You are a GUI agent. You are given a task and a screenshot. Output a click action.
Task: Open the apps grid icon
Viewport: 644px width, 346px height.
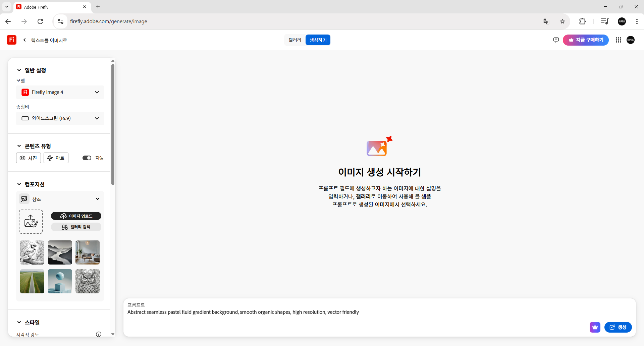point(618,40)
